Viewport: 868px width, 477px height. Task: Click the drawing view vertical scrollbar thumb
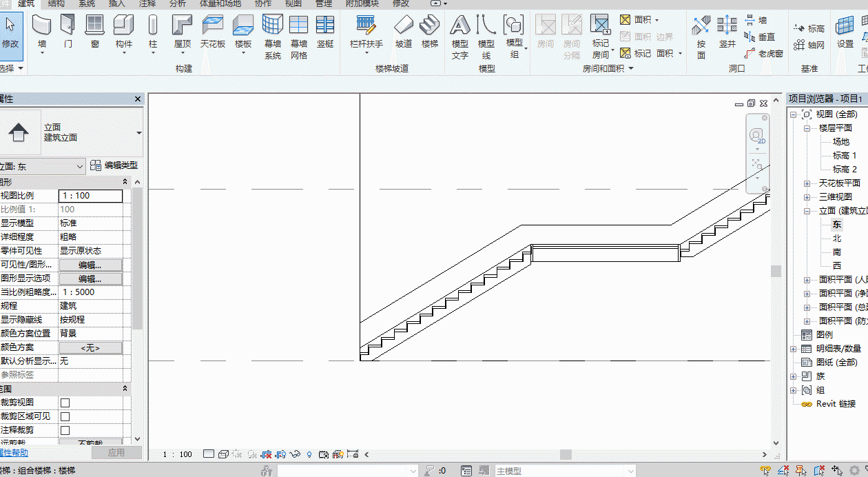(x=776, y=271)
